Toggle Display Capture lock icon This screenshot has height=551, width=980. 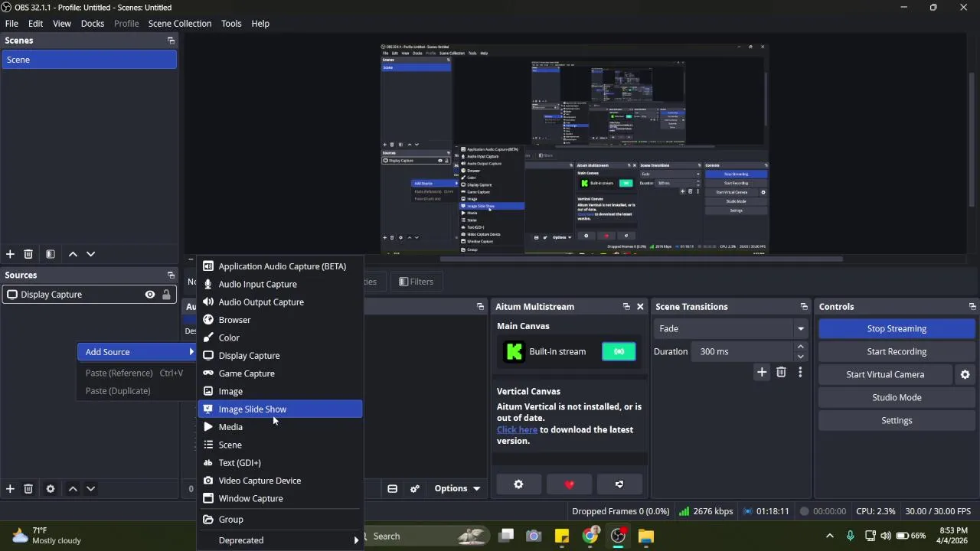pos(166,295)
